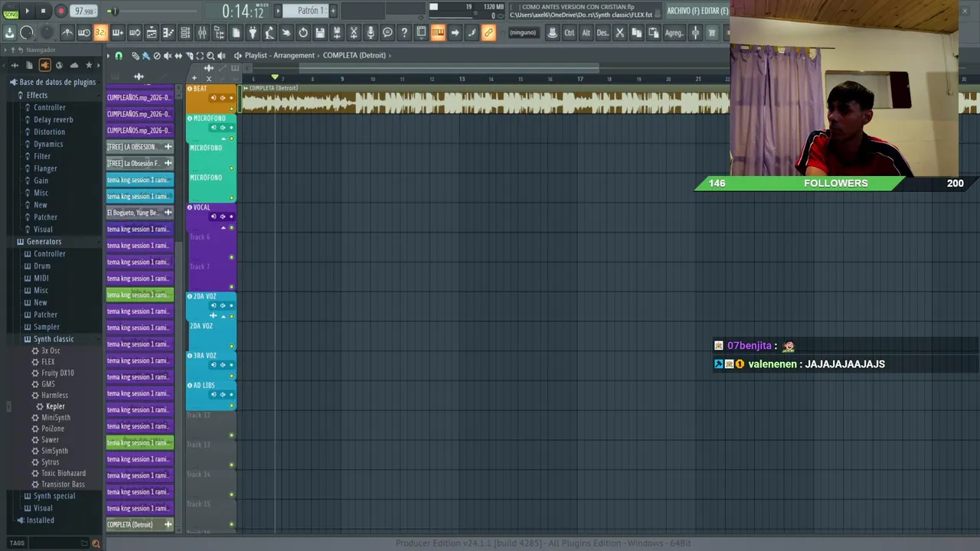
Task: Start recording with the record button
Action: point(60,11)
